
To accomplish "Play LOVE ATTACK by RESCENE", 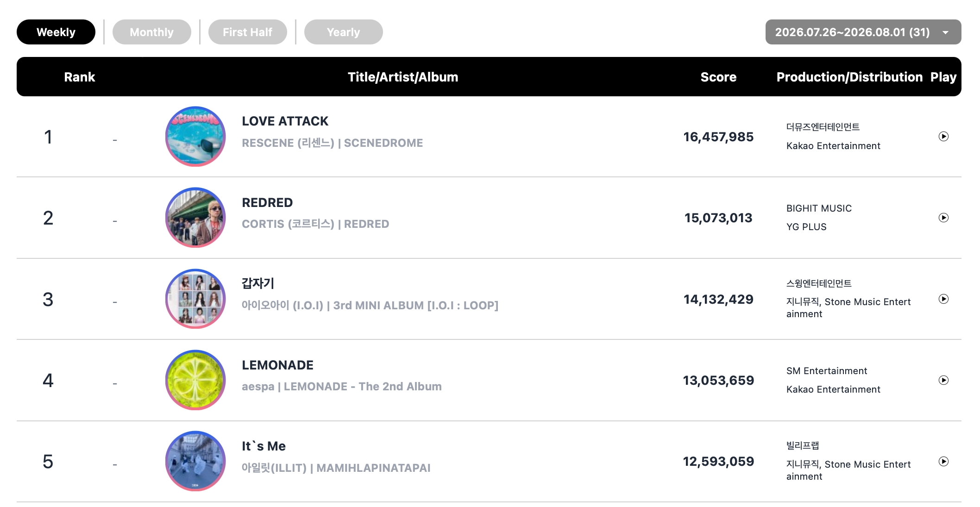I will coord(943,137).
